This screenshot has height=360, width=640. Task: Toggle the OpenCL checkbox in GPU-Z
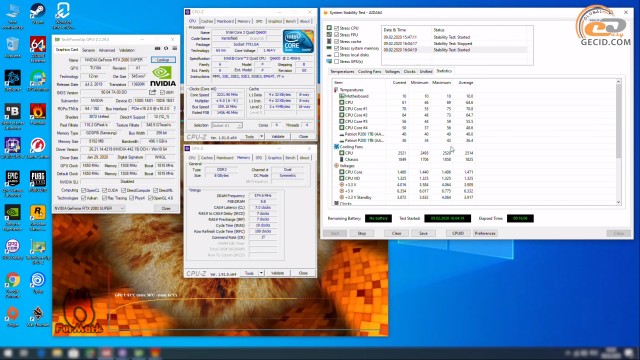click(x=83, y=190)
